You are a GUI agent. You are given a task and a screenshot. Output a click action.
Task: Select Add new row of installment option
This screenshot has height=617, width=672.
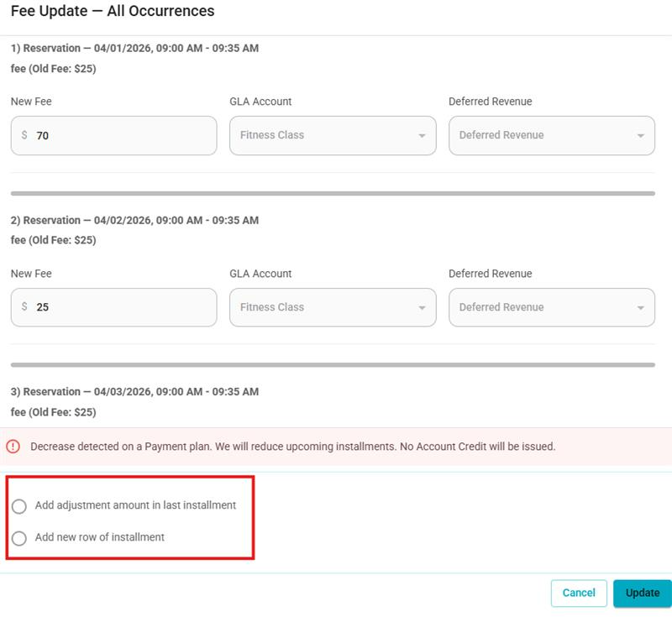[x=19, y=538]
